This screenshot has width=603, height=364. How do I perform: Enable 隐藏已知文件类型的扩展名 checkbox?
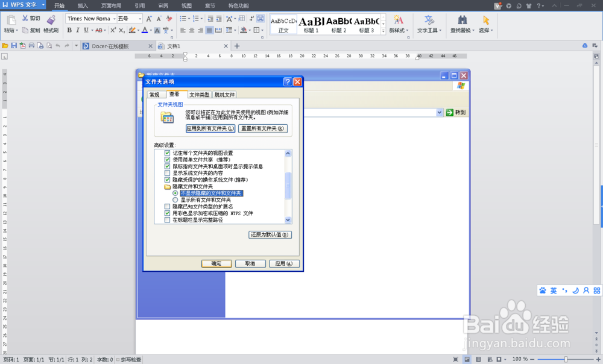(x=167, y=207)
